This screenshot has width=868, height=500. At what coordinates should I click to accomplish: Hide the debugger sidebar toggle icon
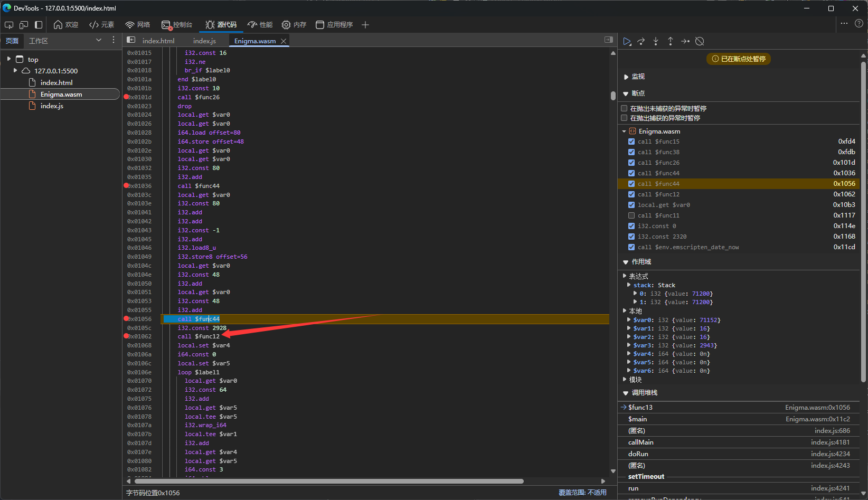point(608,40)
